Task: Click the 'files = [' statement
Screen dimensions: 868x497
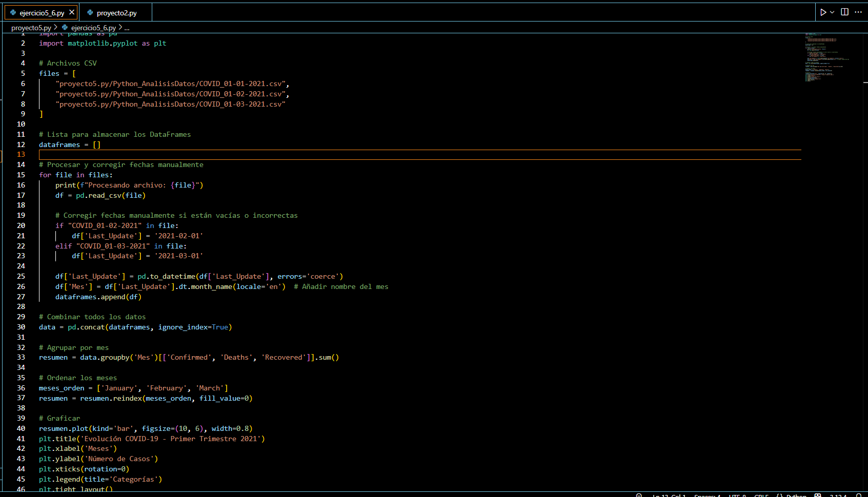Action: (x=57, y=73)
